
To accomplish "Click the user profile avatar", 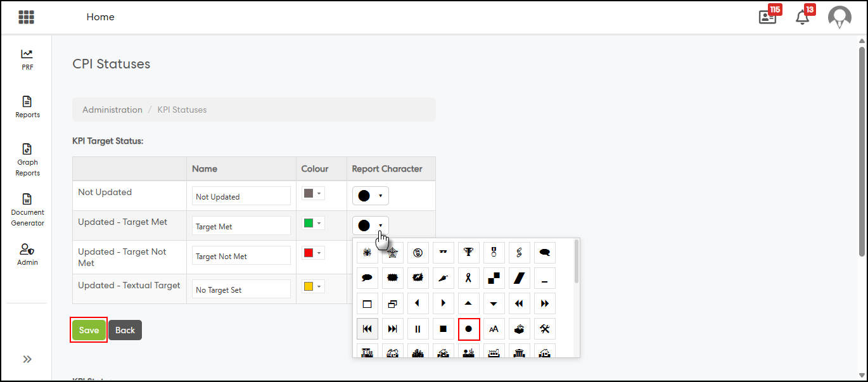I will 839,17.
